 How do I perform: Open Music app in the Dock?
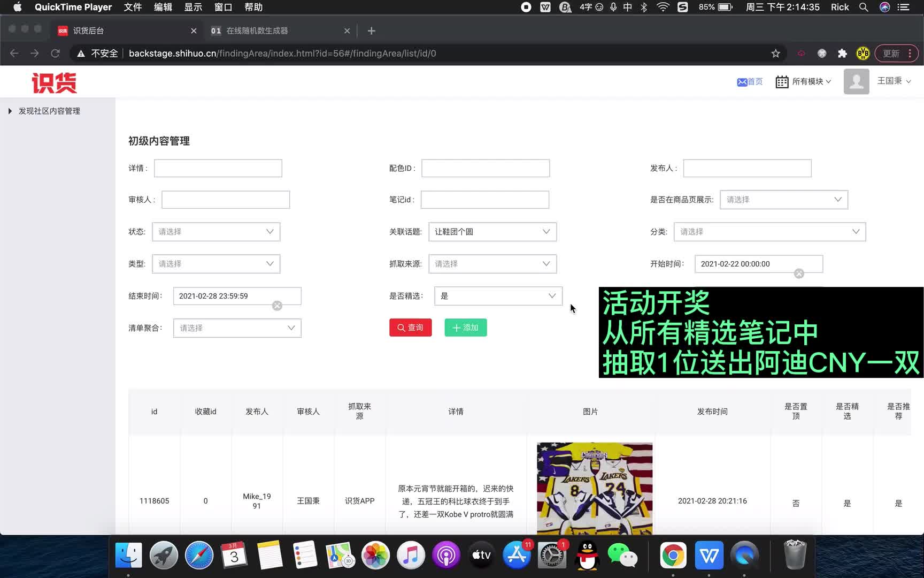(411, 555)
